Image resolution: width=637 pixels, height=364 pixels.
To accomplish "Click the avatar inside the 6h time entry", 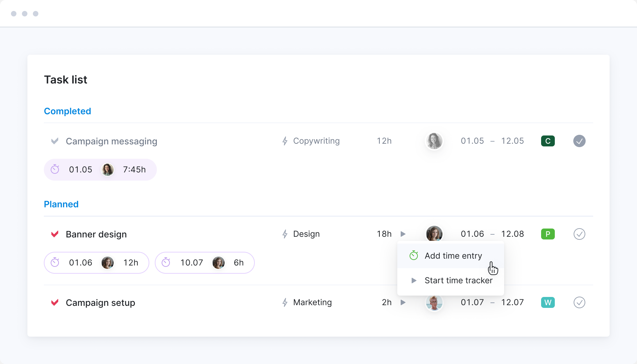I will 218,262.
